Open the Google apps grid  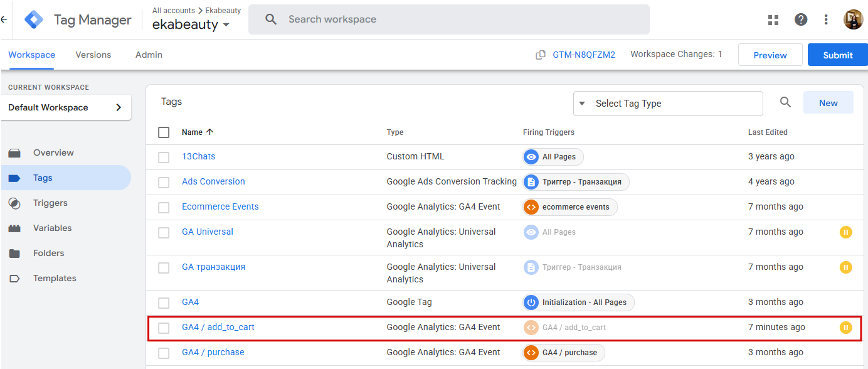(x=773, y=19)
